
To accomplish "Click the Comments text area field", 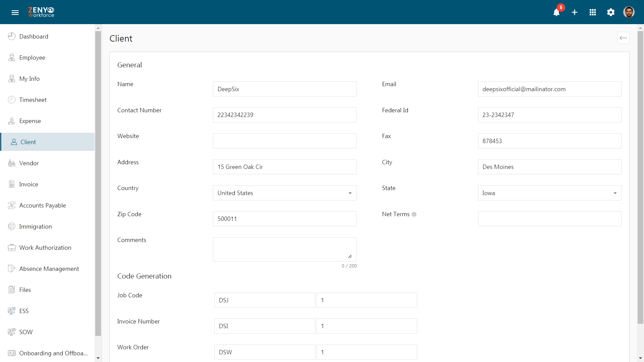I will pos(284,249).
